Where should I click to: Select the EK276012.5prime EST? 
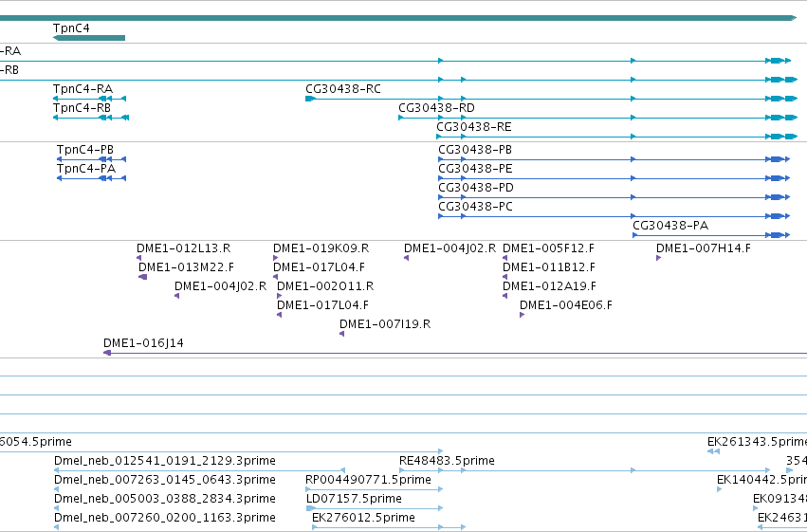click(389, 527)
